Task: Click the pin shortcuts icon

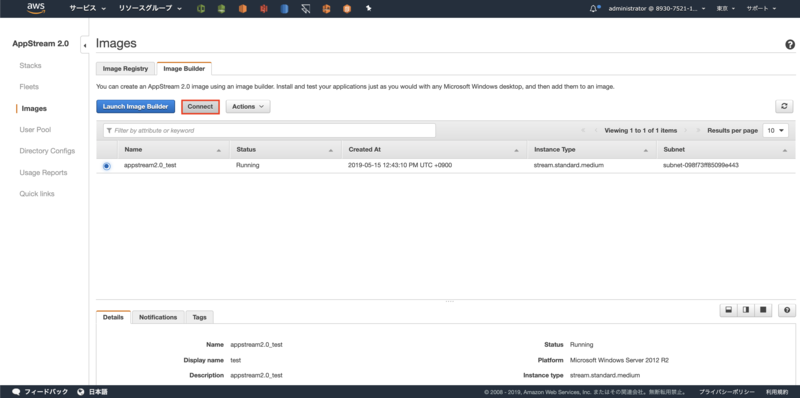Action: pyautogui.click(x=368, y=9)
